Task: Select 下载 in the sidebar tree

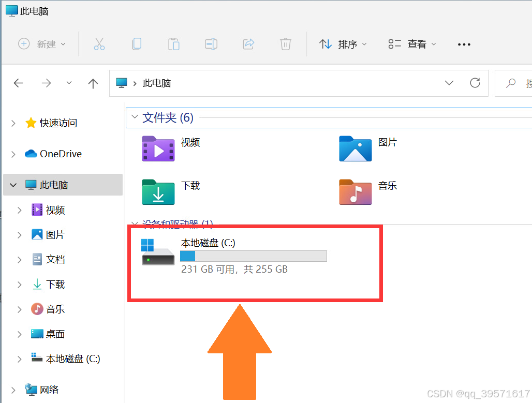Action: pos(48,284)
